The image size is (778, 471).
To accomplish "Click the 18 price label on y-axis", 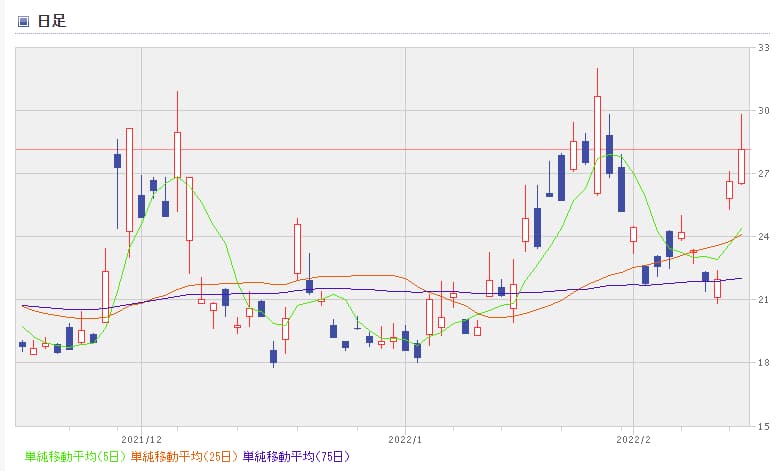I will [x=763, y=363].
